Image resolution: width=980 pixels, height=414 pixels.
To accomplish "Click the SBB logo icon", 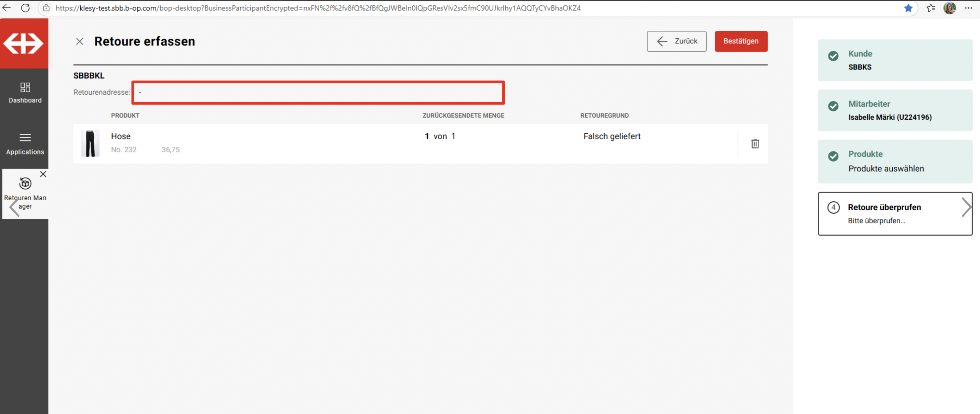I will [23, 43].
